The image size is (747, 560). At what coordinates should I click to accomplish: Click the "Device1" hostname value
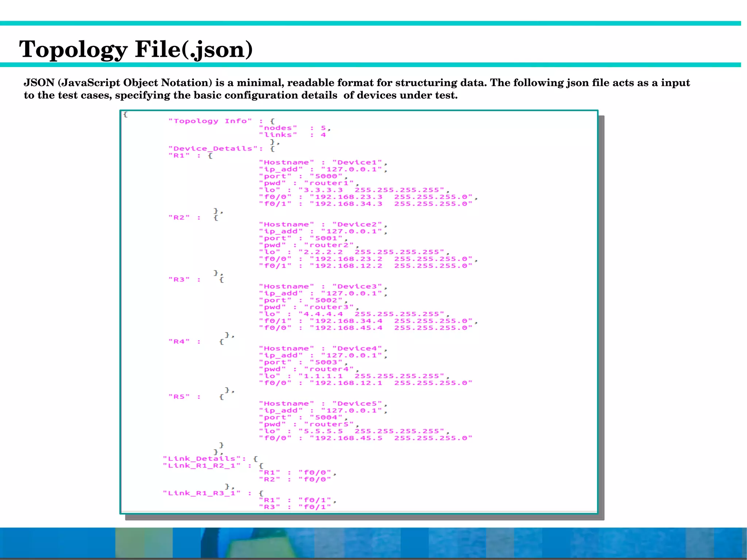click(357, 163)
